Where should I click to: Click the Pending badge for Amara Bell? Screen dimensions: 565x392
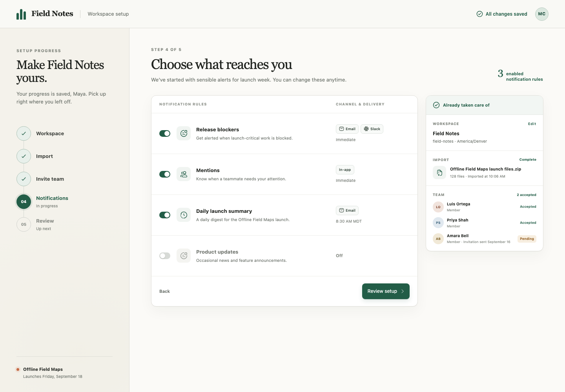coord(527,239)
